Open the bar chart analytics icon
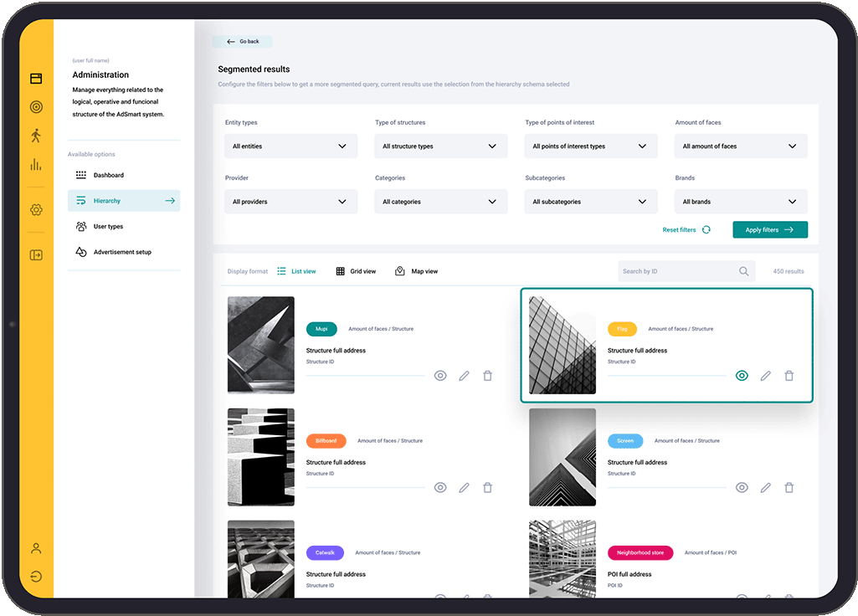Image resolution: width=858 pixels, height=616 pixels. point(36,165)
